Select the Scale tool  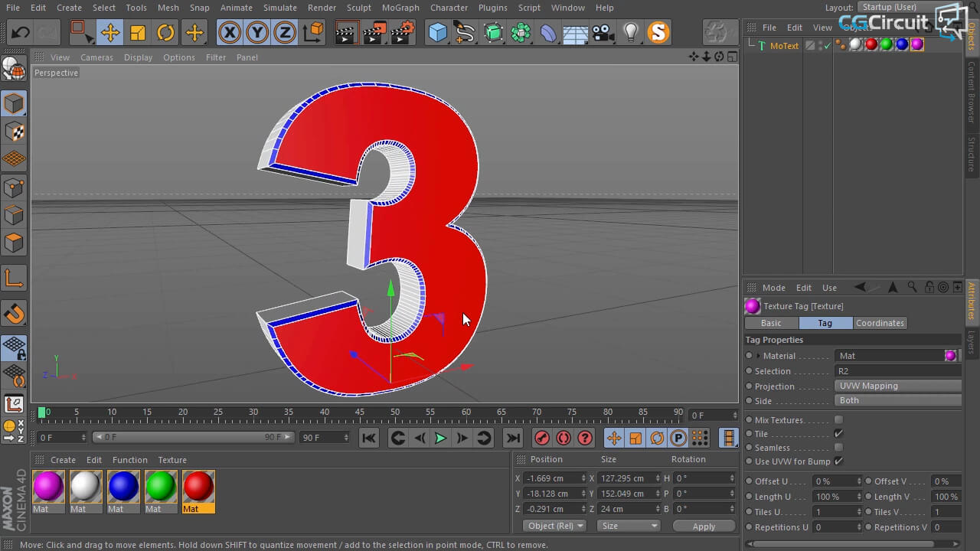[138, 32]
